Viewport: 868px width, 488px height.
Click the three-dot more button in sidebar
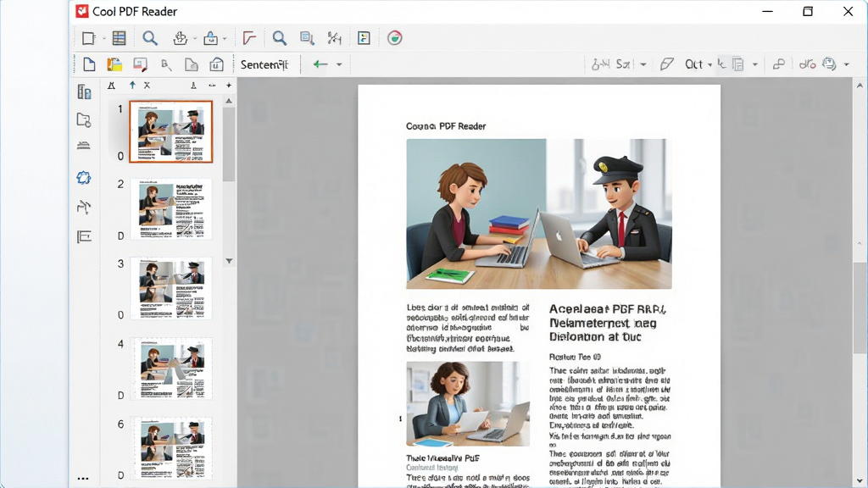click(x=83, y=479)
